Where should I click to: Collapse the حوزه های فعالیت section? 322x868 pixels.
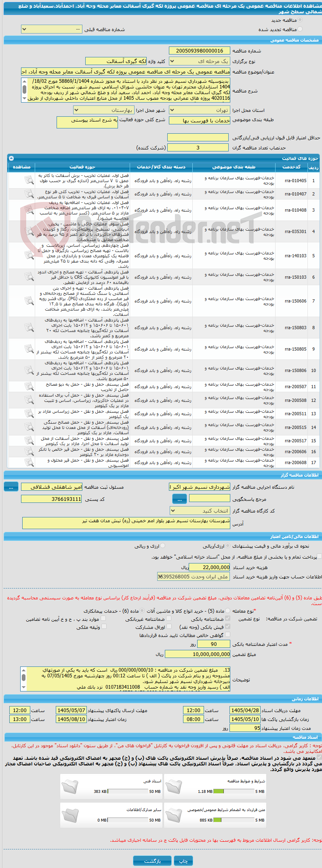coord(11,158)
